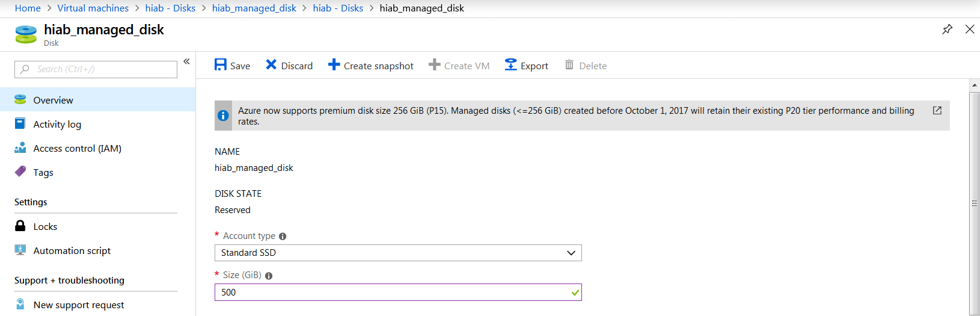This screenshot has height=316, width=980.
Task: Click the Access control people icon
Action: [20, 147]
